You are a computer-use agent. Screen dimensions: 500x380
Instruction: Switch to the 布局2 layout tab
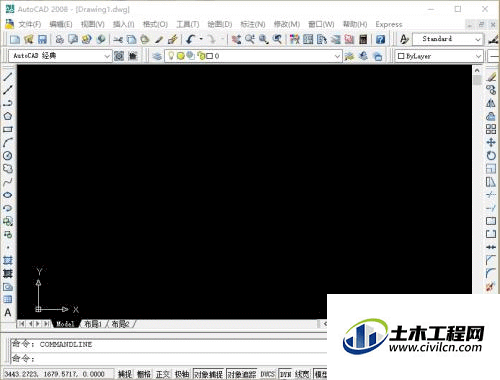click(120, 324)
